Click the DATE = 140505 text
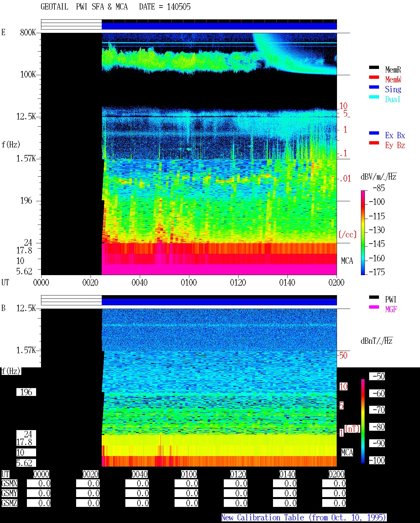 click(165, 7)
